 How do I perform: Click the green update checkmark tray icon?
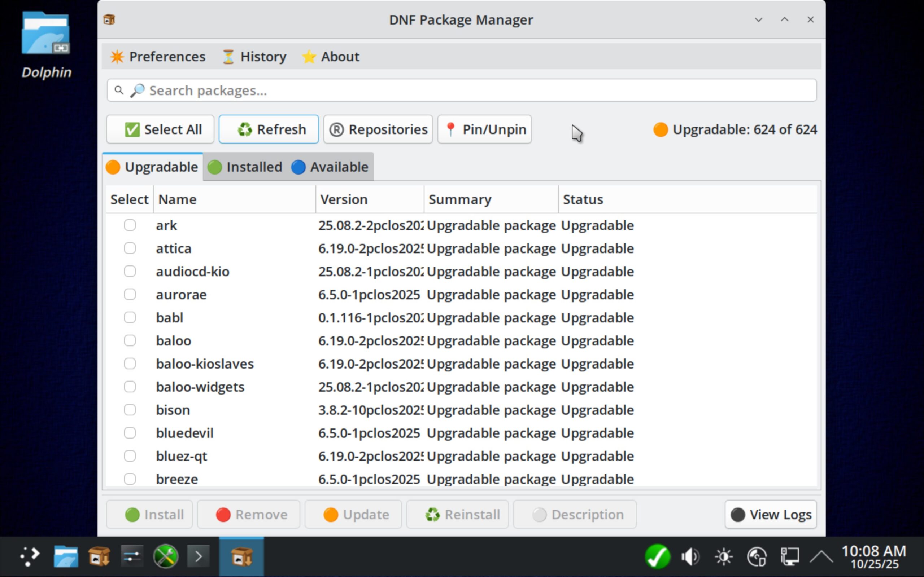pyautogui.click(x=658, y=556)
